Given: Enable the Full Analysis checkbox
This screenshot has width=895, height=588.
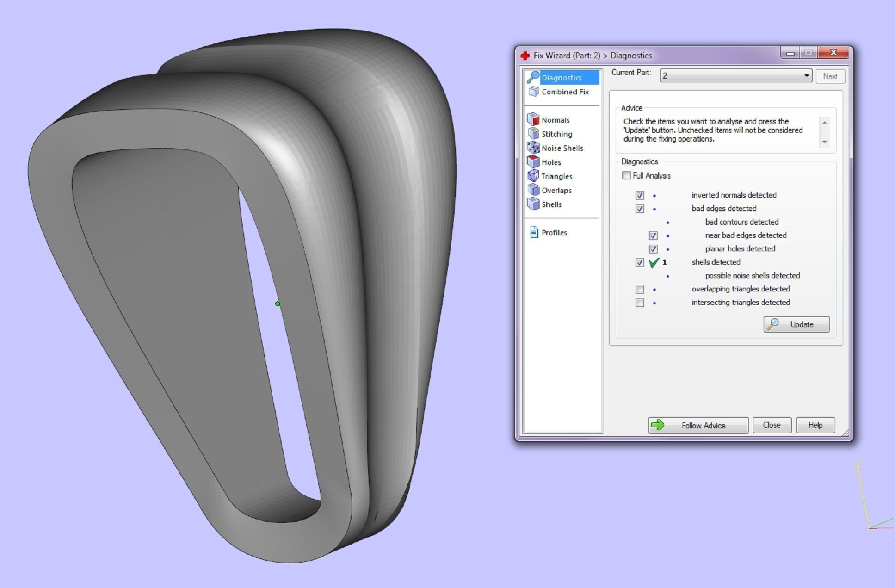Looking at the screenshot, I should (x=626, y=175).
